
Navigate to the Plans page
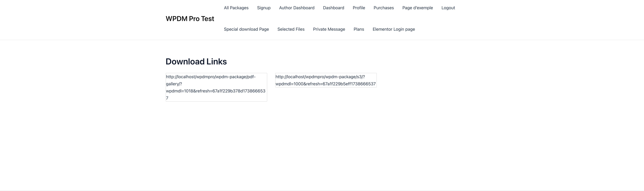click(359, 29)
